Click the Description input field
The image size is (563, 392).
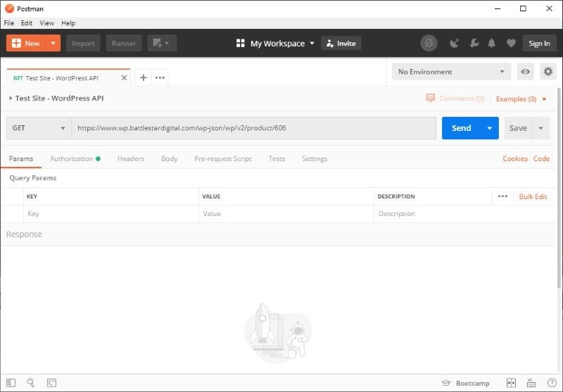(x=465, y=213)
